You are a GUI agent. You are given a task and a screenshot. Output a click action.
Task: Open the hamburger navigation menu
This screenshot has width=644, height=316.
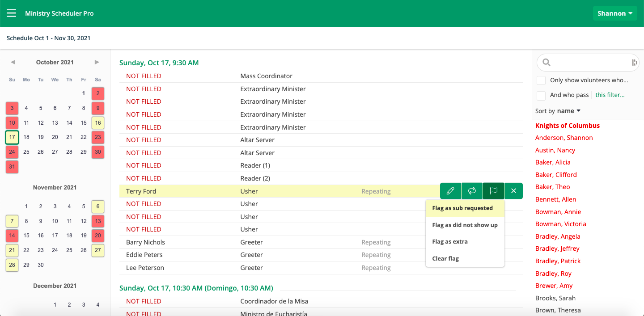11,13
